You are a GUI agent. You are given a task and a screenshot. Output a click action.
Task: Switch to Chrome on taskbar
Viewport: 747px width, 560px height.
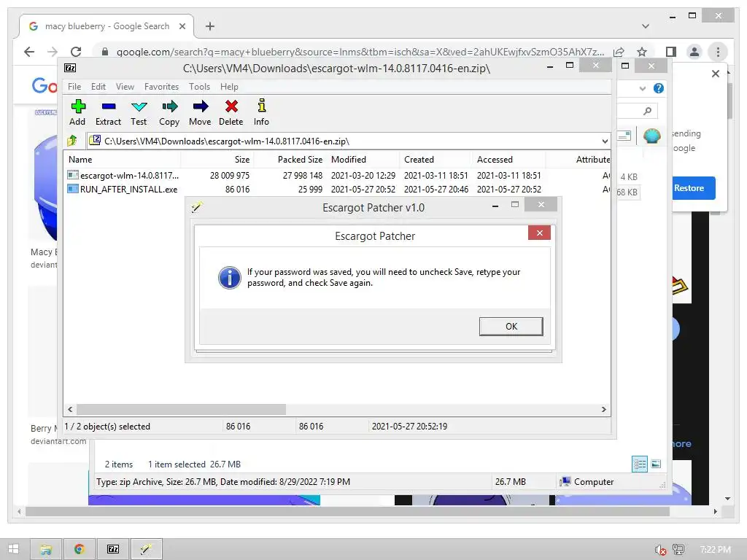(x=80, y=549)
